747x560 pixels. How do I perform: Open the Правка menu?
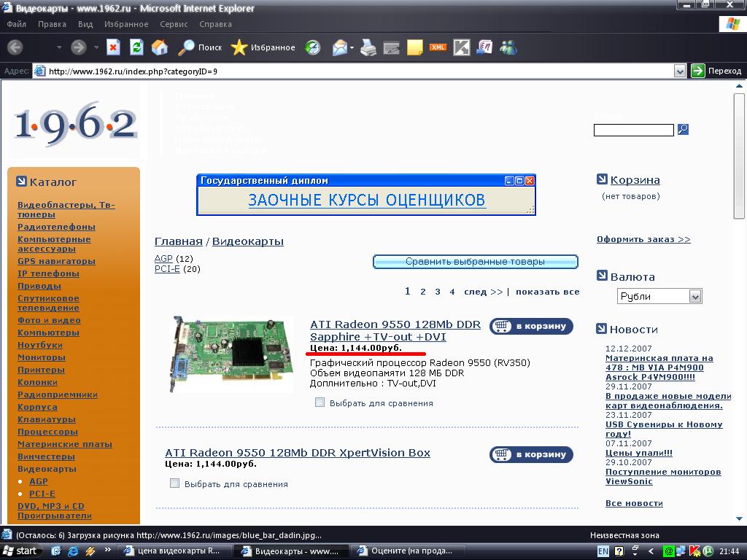tap(52, 24)
